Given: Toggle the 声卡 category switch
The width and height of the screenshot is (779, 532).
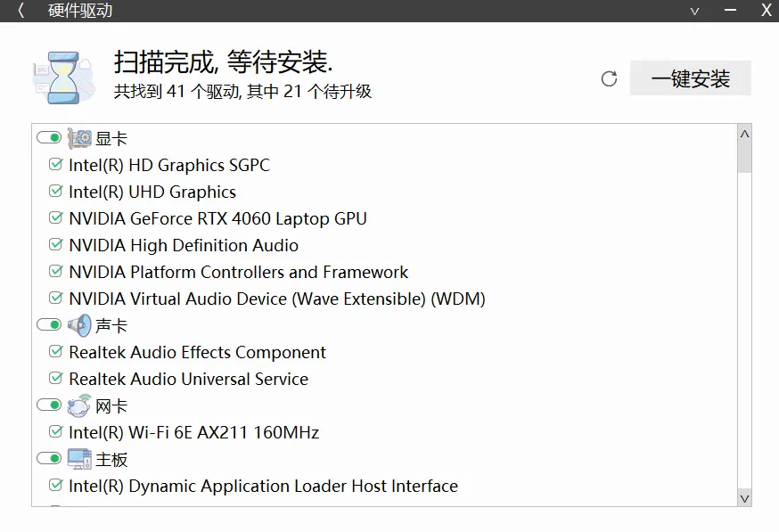Looking at the screenshot, I should pos(49,325).
